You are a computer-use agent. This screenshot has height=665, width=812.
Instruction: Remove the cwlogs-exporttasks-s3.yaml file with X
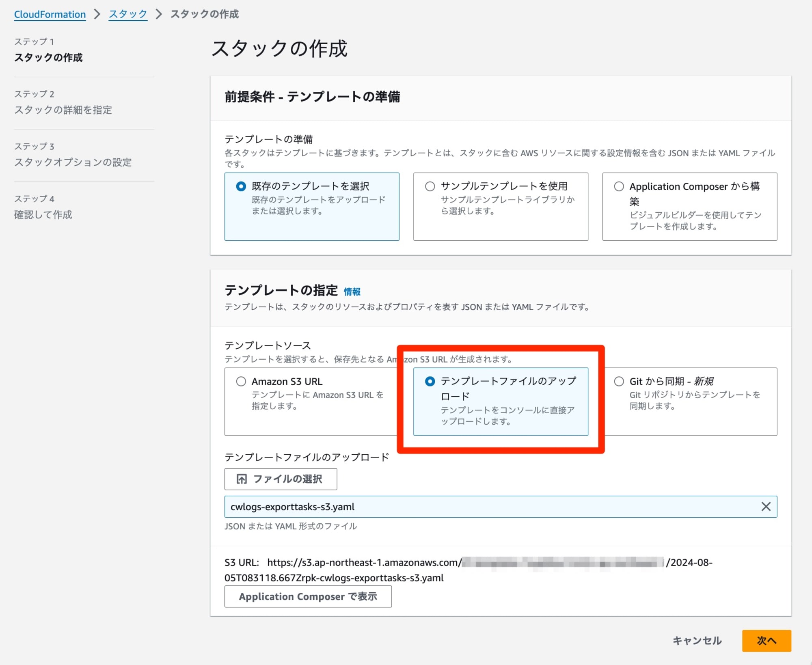click(766, 507)
